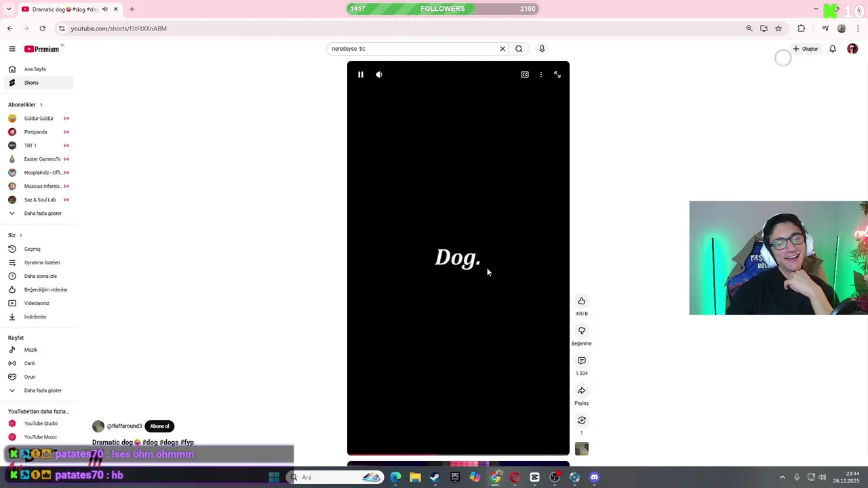Like the Short with the thumbs-up icon
This screenshot has width=868, height=488.
pyautogui.click(x=582, y=301)
